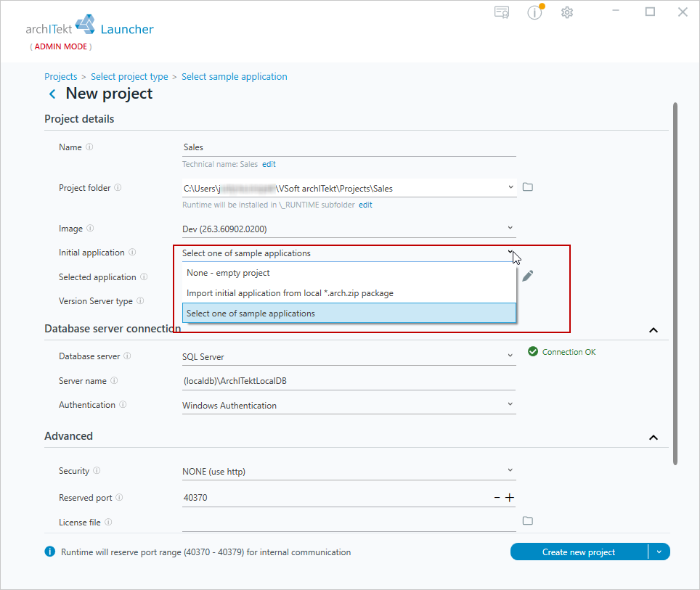Increase reserved port with plus button

coord(509,497)
